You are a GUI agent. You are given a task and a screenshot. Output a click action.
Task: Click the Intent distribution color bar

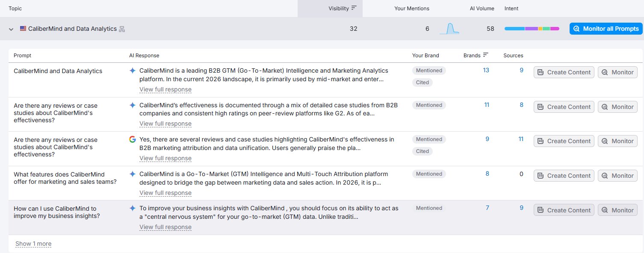pyautogui.click(x=532, y=29)
